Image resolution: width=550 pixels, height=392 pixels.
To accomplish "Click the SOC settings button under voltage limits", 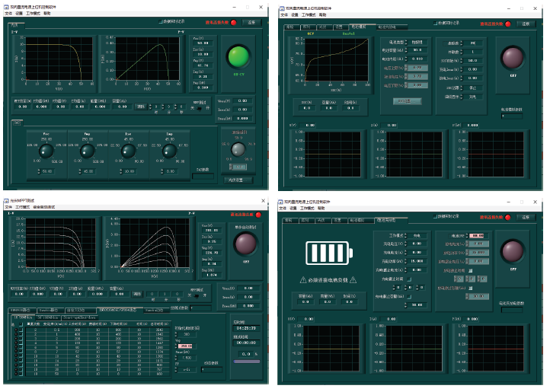I will (x=407, y=100).
